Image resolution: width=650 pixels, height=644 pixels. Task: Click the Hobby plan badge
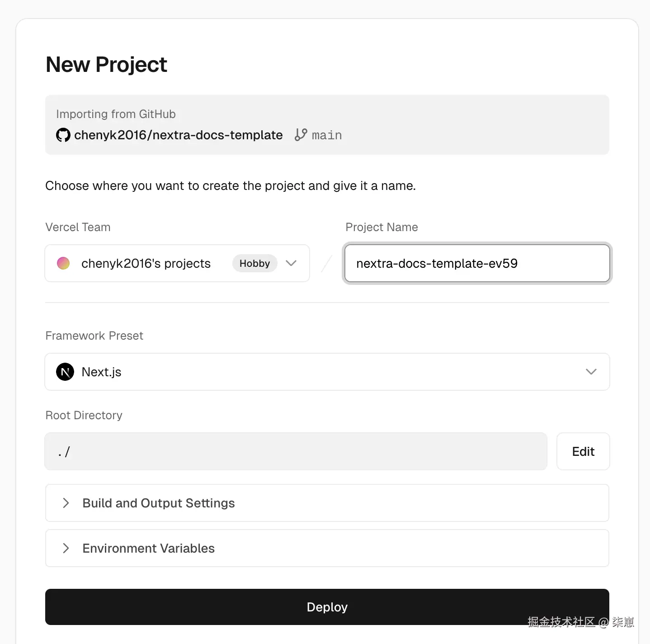tap(254, 263)
